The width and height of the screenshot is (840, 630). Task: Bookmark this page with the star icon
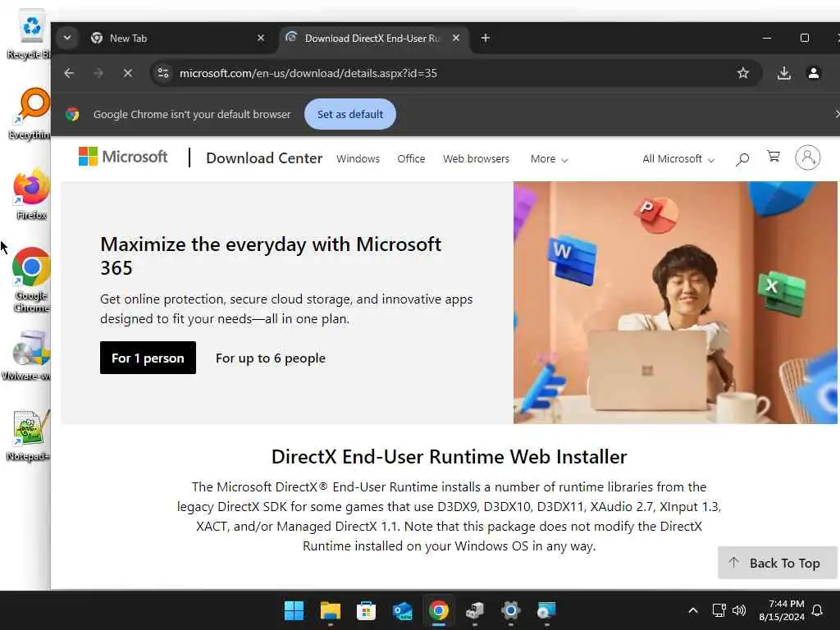click(742, 73)
